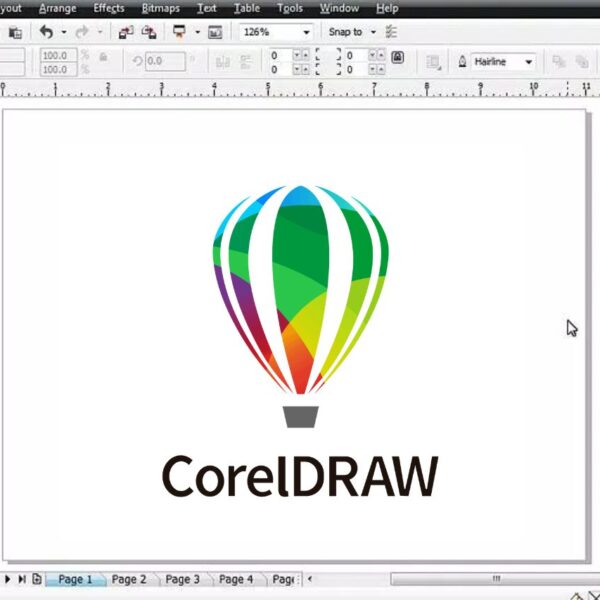Click the To back of layer icon
600x600 pixels.
coord(582,62)
